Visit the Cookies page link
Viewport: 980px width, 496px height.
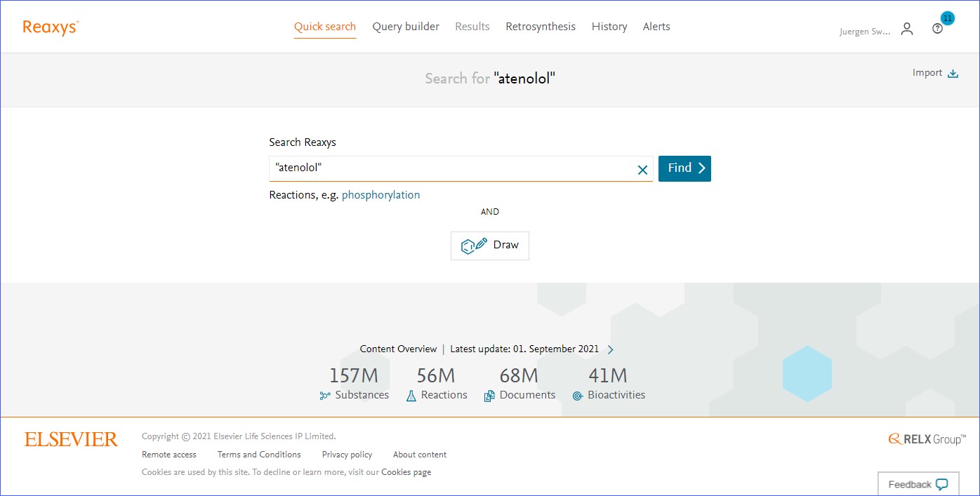click(x=406, y=472)
